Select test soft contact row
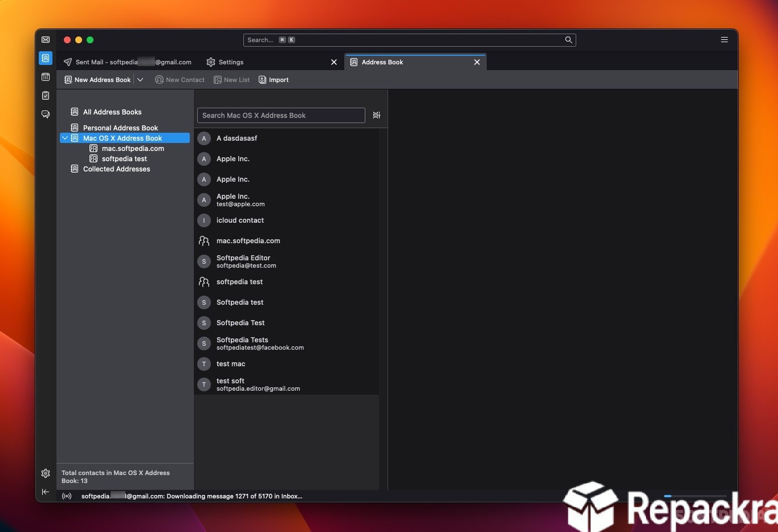This screenshot has height=532, width=778. pos(287,384)
